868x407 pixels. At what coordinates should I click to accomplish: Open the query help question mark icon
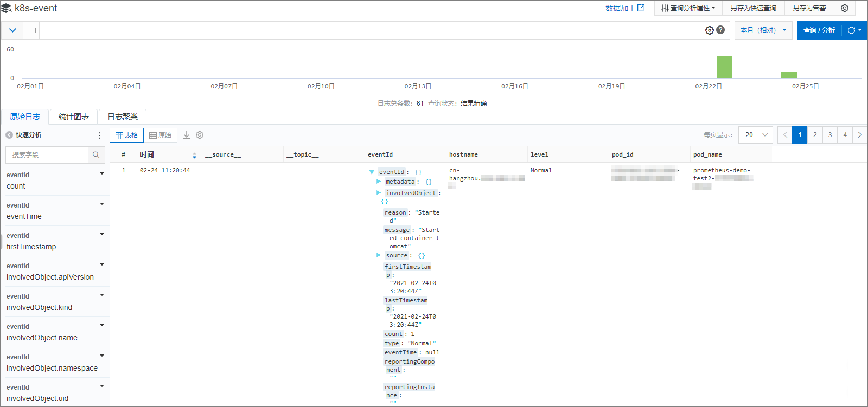(720, 30)
